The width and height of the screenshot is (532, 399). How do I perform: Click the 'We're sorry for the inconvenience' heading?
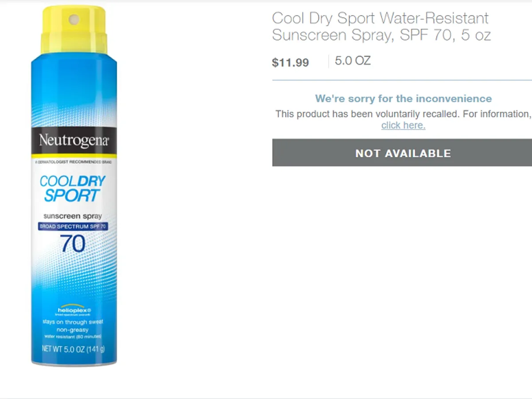(403, 98)
